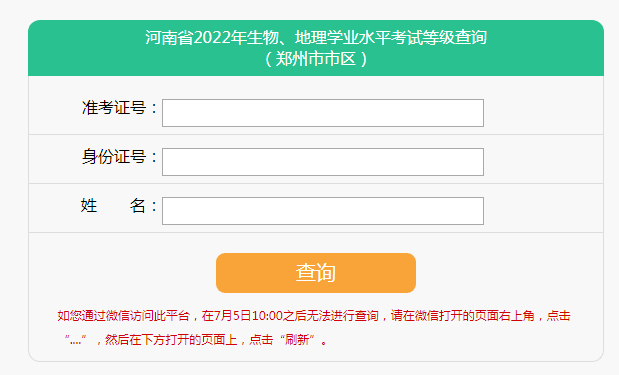Click the red notice line starting 然后在下方
619x375 pixels.
click(x=196, y=339)
